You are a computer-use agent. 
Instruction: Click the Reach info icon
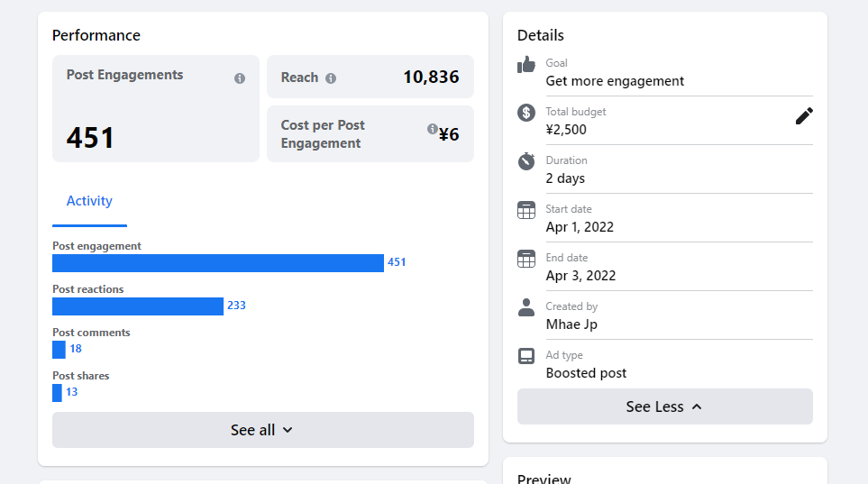pos(331,78)
